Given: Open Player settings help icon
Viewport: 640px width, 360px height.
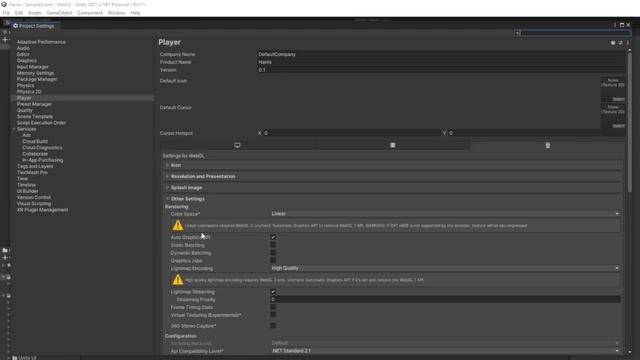Looking at the screenshot, I should coord(613,43).
